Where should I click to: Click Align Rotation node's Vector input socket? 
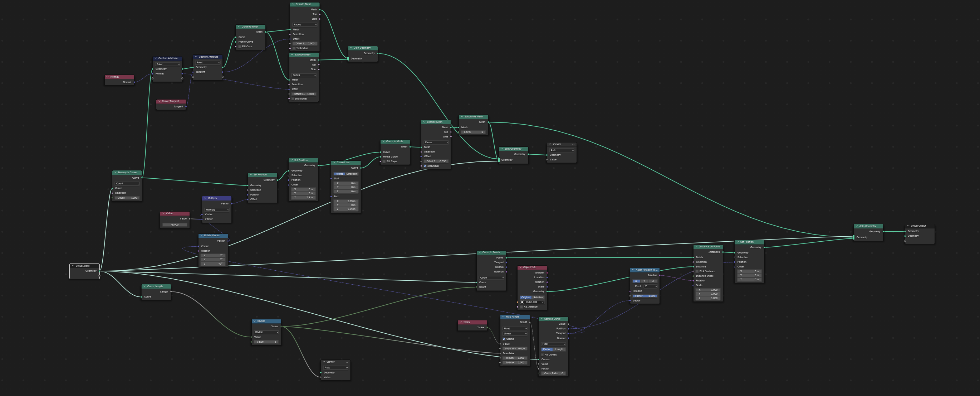point(630,301)
